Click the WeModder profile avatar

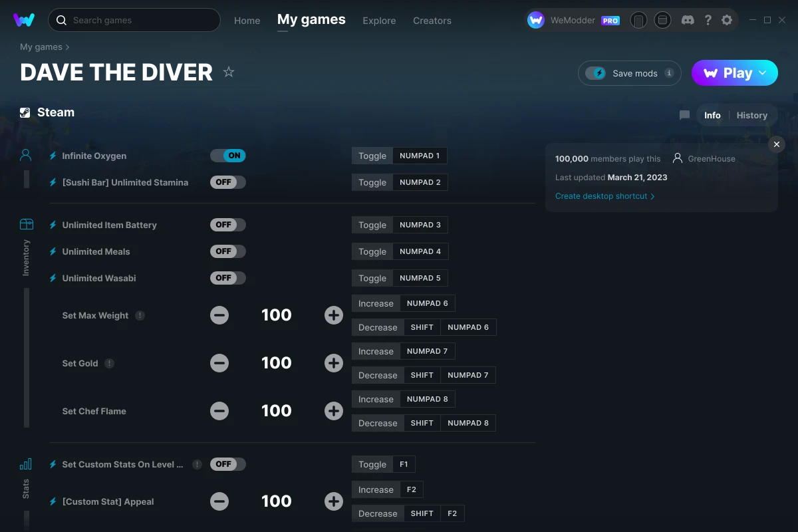536,20
